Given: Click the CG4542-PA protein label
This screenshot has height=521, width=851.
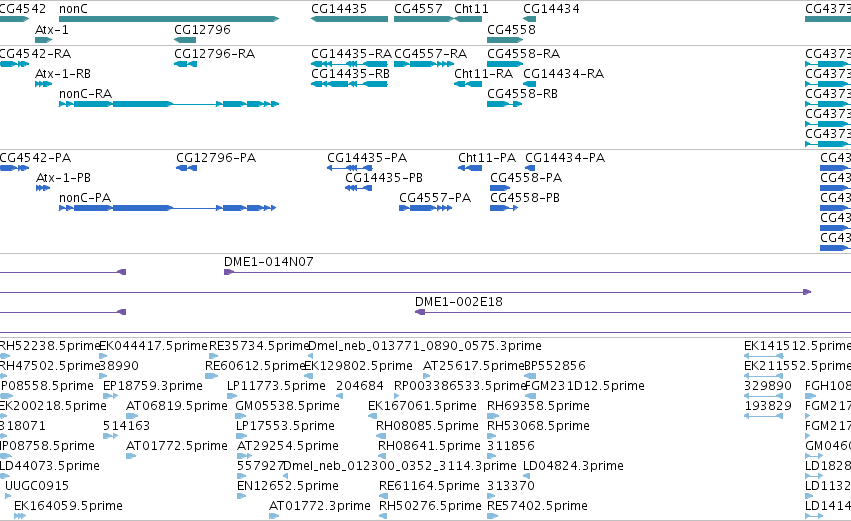Looking at the screenshot, I should (35, 158).
